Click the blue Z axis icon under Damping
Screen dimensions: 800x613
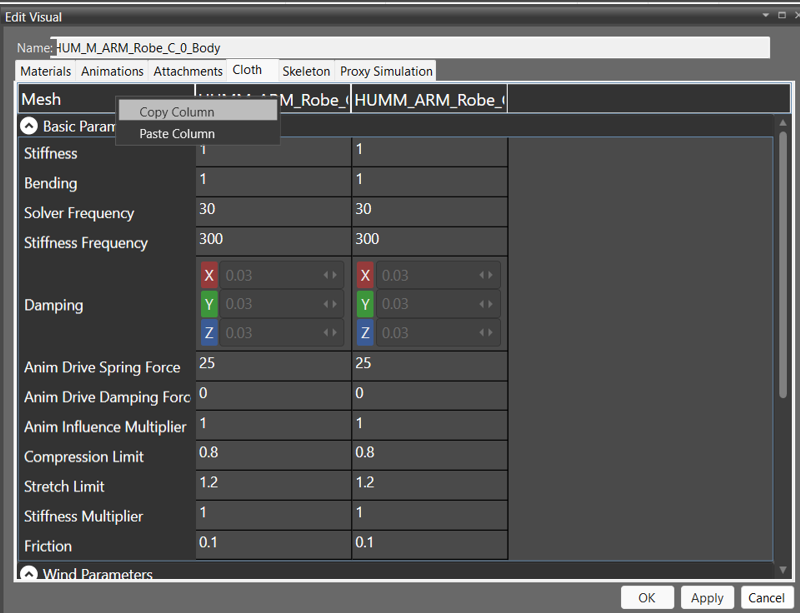click(210, 332)
